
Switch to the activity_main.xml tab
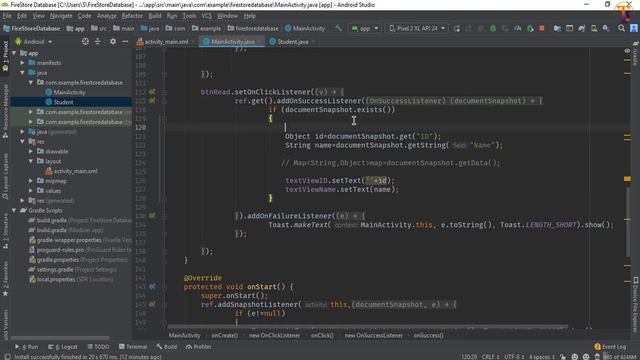tap(166, 42)
